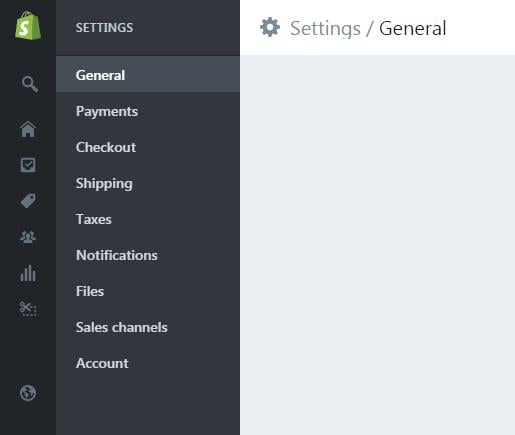The height and width of the screenshot is (435, 515).
Task: Open Online Store globe icon
Action: tap(28, 393)
